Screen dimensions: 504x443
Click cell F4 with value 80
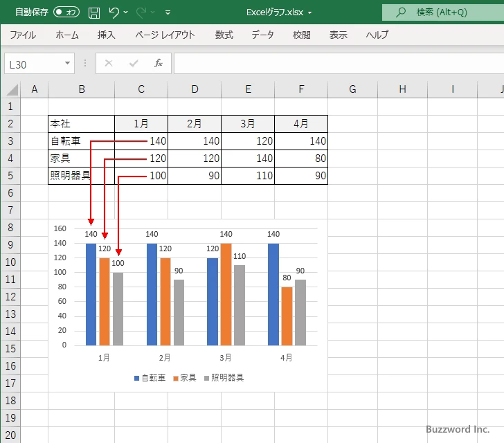(x=301, y=159)
